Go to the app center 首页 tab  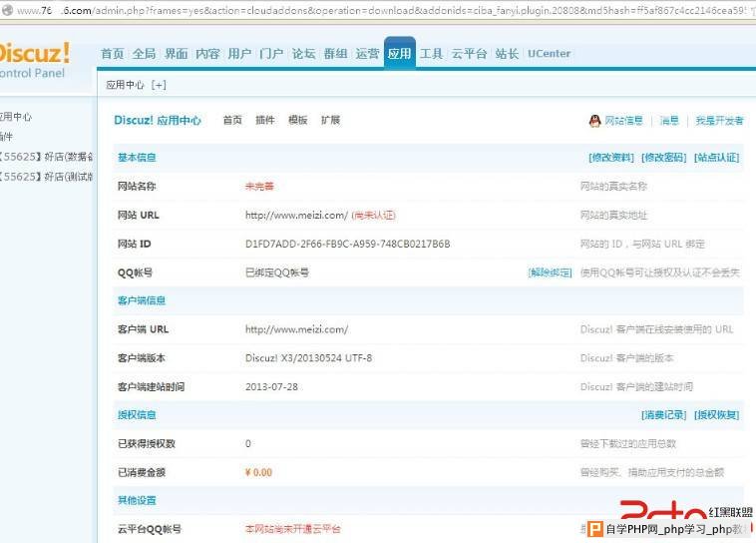click(x=232, y=120)
